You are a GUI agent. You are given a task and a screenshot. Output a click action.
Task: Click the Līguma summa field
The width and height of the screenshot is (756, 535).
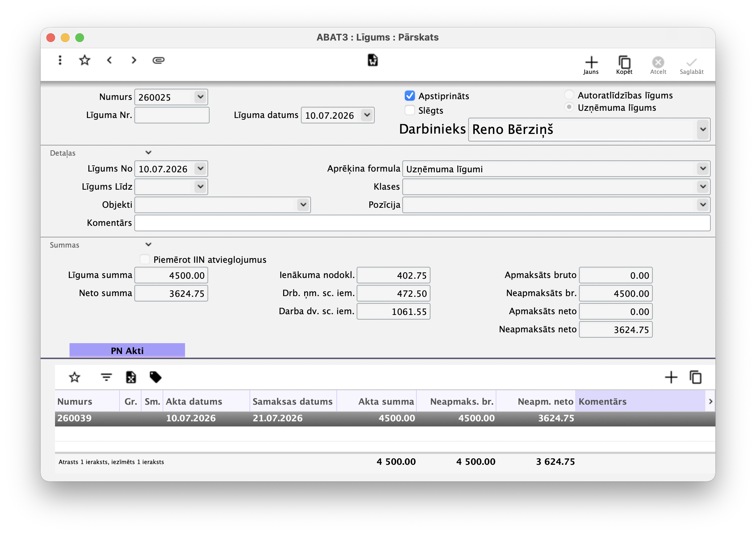[171, 275]
